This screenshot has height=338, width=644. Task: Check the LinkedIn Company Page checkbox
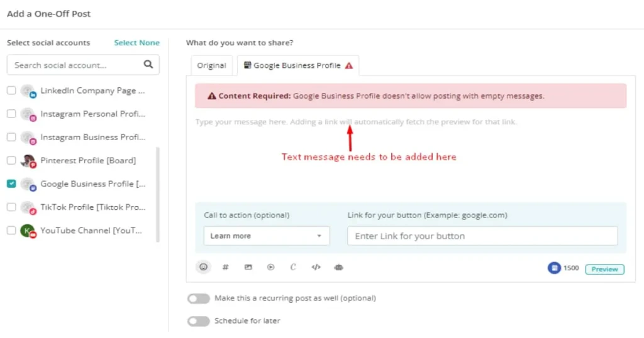click(x=11, y=90)
